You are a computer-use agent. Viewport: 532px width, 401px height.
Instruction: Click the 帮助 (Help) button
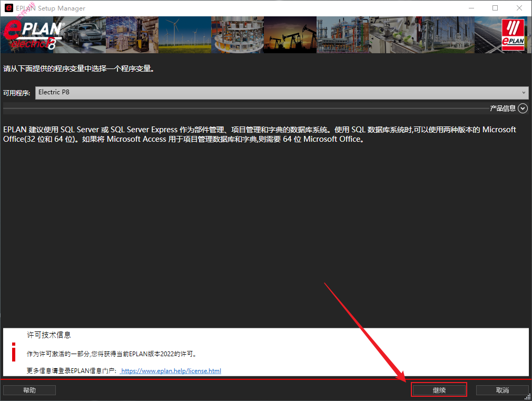coord(29,390)
